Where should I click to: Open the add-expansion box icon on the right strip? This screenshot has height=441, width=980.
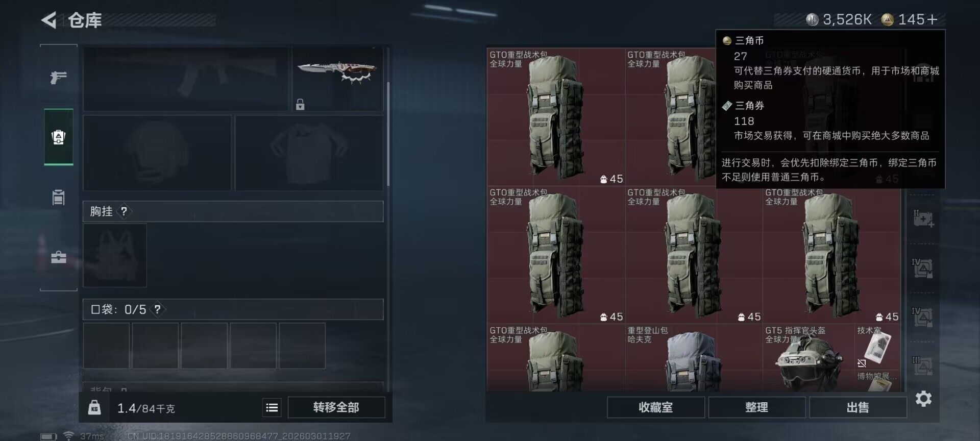pyautogui.click(x=923, y=218)
